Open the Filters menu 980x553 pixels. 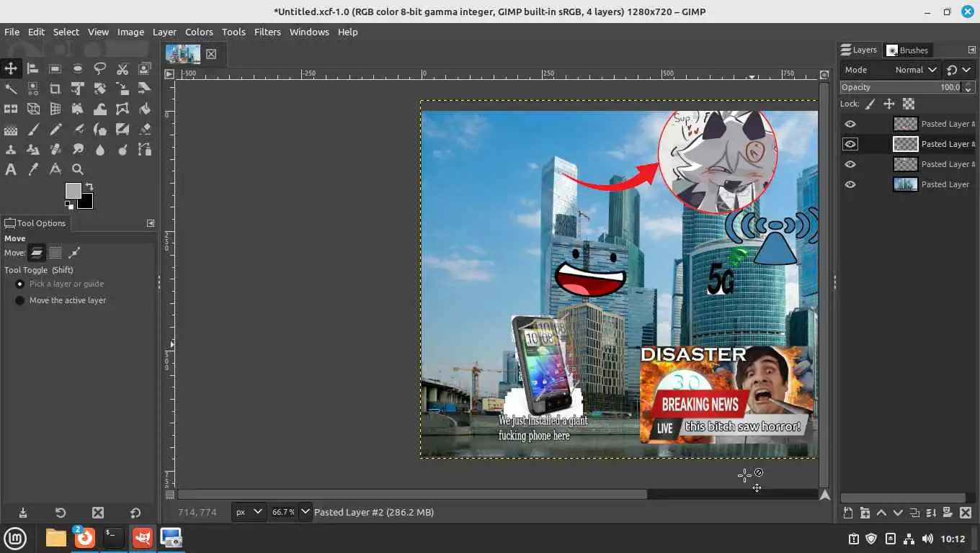[267, 32]
